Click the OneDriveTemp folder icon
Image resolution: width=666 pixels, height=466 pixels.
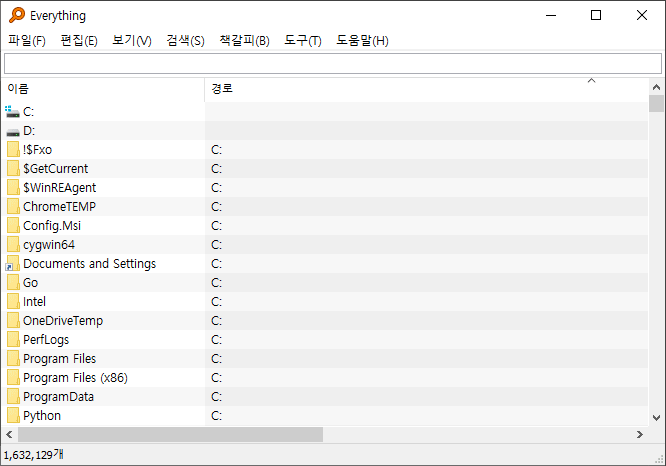coord(13,321)
